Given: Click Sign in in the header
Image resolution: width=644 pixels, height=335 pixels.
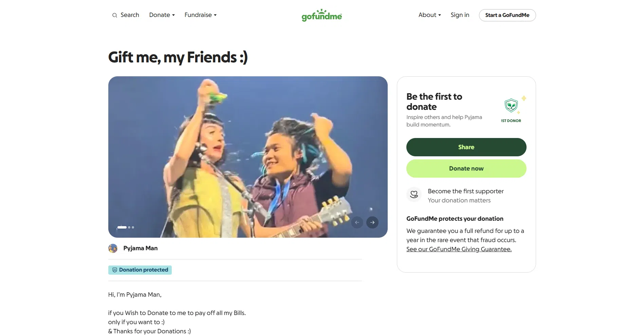Looking at the screenshot, I should (x=460, y=15).
